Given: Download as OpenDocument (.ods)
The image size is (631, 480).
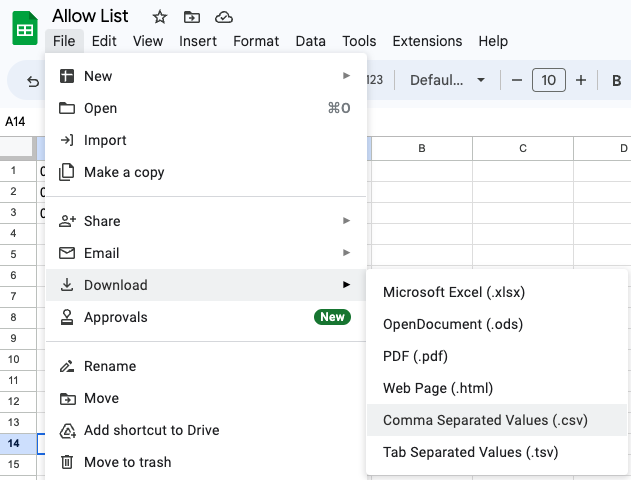Looking at the screenshot, I should 497,324.
